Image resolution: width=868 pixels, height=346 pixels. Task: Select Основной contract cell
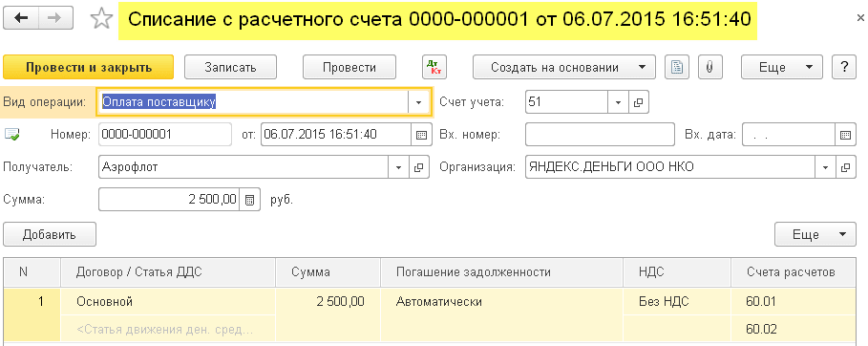pos(168,302)
